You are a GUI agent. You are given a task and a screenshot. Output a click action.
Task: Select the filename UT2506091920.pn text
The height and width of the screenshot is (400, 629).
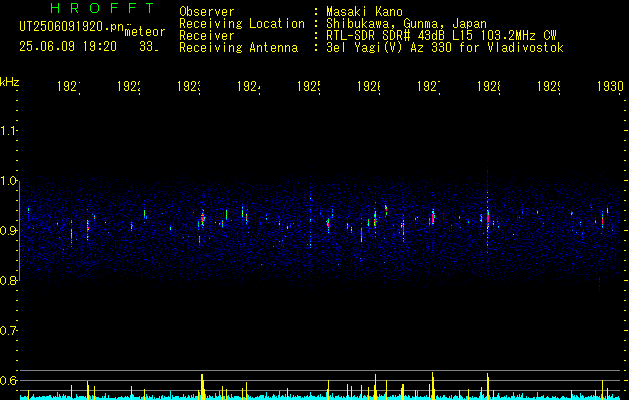pyautogui.click(x=72, y=26)
